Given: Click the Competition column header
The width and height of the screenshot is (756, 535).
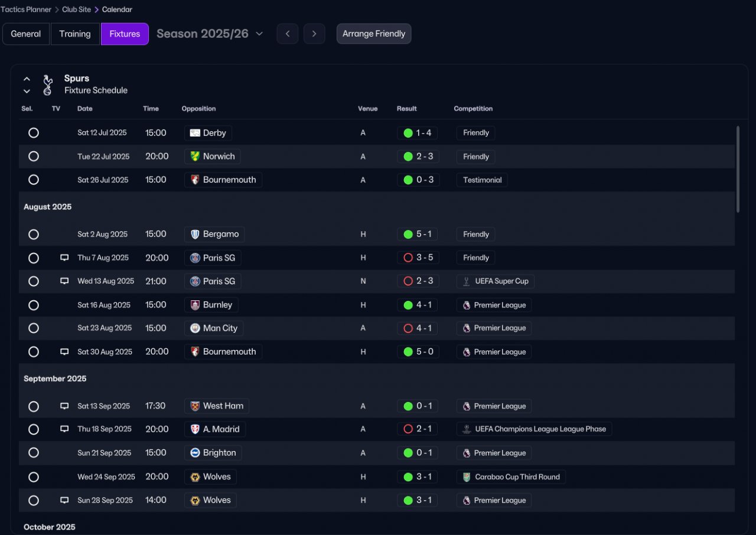Looking at the screenshot, I should click(x=473, y=109).
